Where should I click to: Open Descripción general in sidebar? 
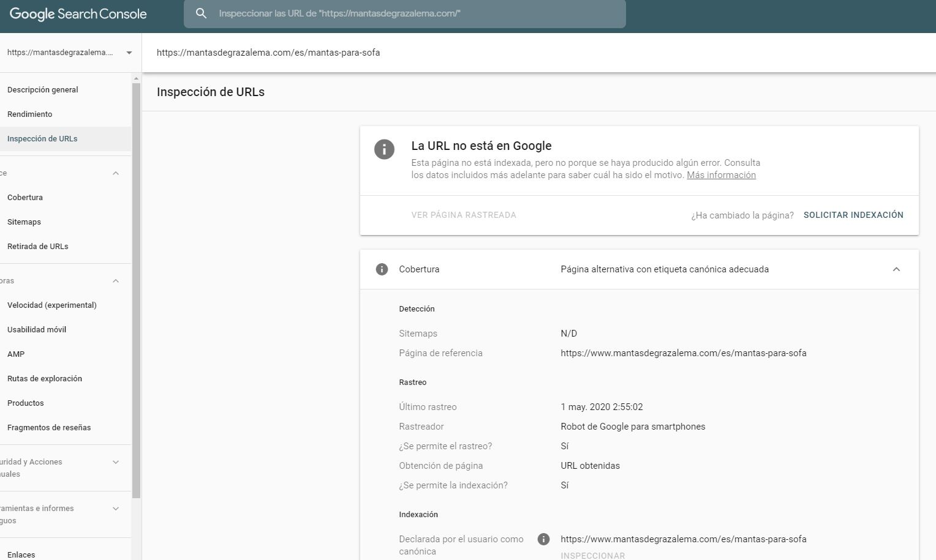tap(43, 90)
